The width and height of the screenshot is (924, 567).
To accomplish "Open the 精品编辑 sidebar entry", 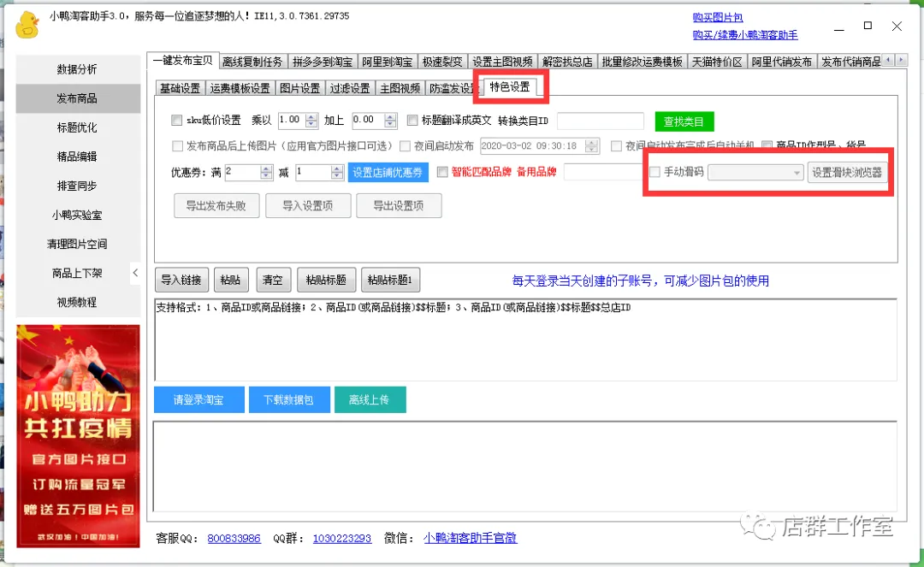I will click(x=77, y=157).
